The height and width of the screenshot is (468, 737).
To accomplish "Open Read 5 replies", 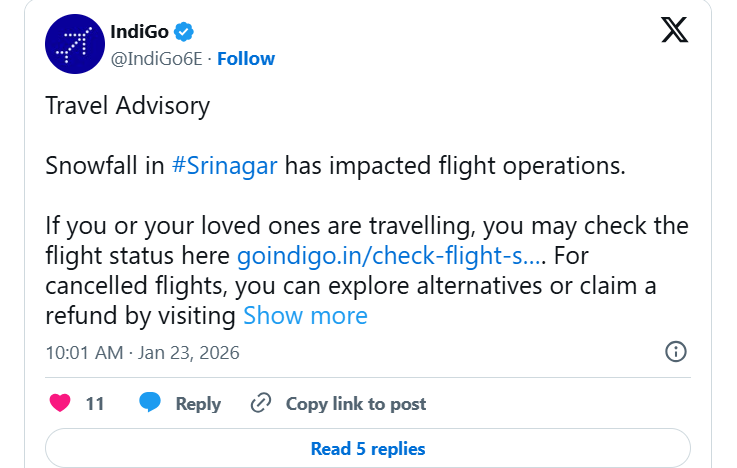I will [368, 449].
